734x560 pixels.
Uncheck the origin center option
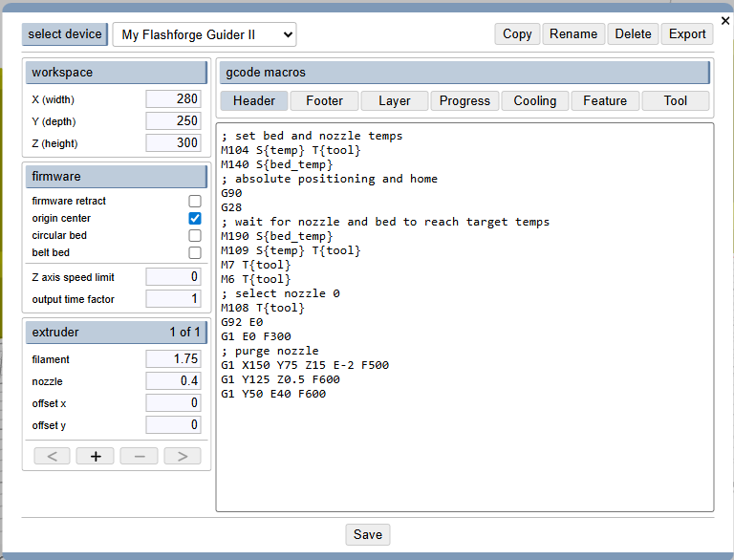point(195,219)
